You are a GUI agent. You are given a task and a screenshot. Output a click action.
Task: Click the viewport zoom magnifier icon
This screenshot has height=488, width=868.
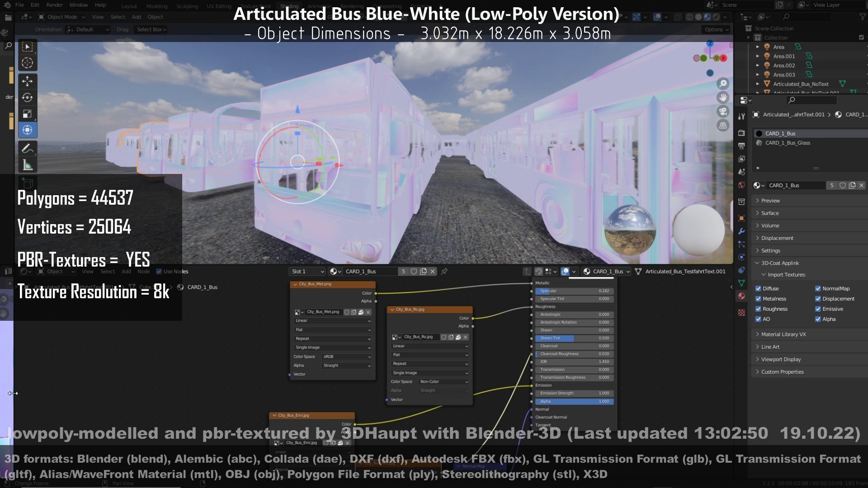(x=723, y=84)
